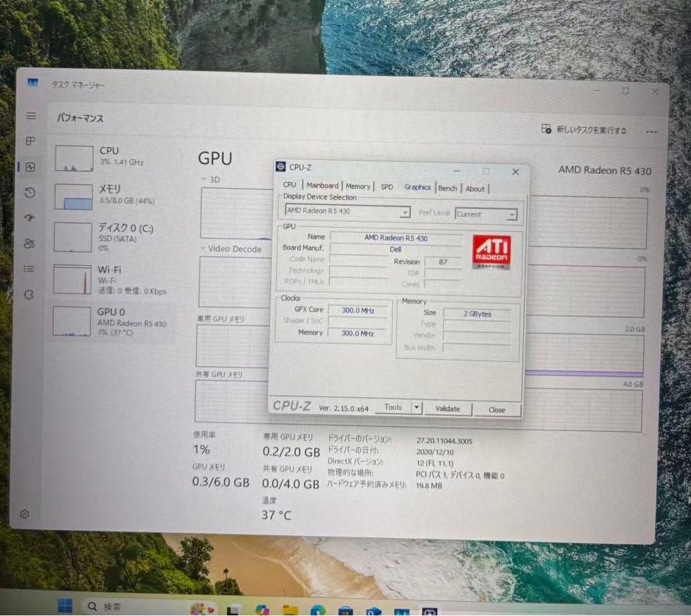Open App history in Task Manager sidebar

point(29,193)
